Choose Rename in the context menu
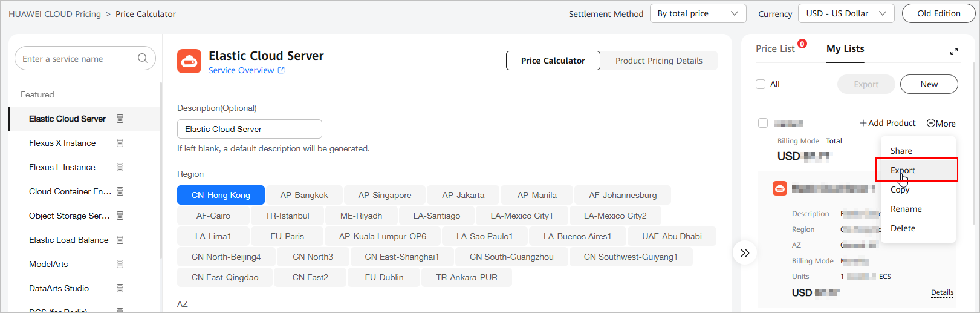980x313 pixels. pyautogui.click(x=906, y=209)
